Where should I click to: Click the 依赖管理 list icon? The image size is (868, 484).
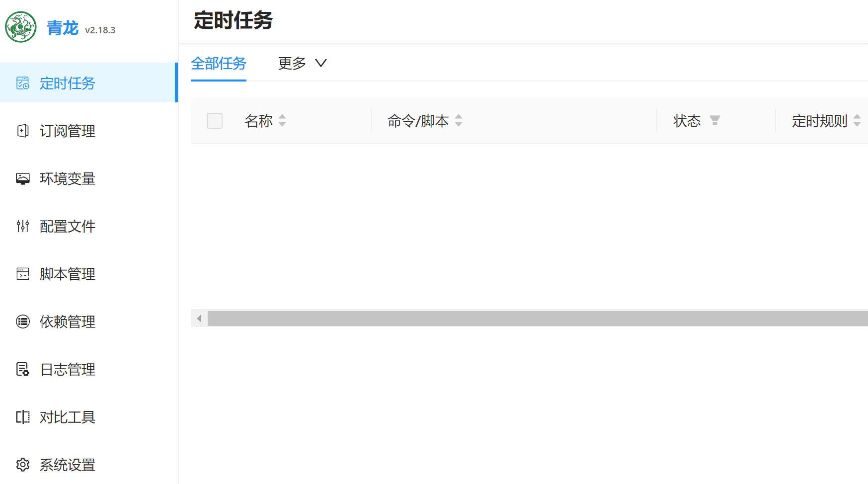click(23, 322)
